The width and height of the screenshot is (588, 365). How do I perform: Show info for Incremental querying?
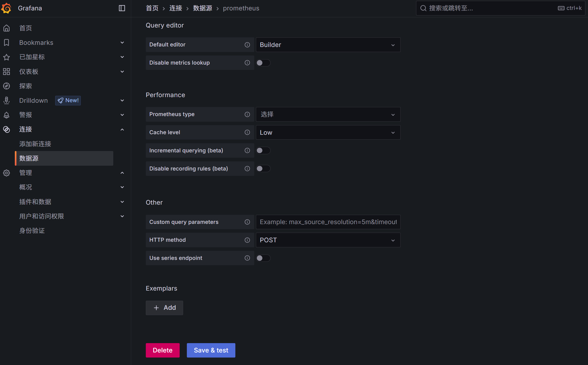click(x=247, y=150)
